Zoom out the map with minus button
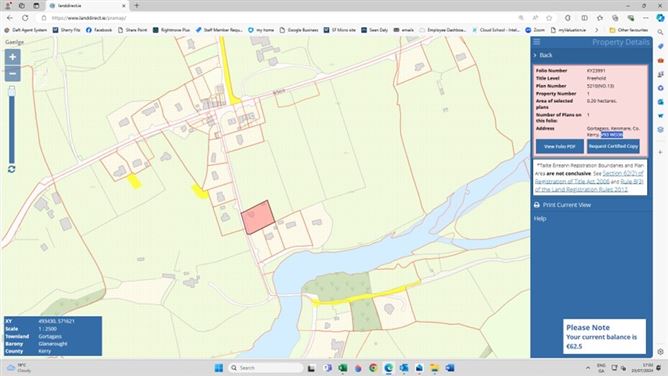The width and height of the screenshot is (668, 376). 12,74
